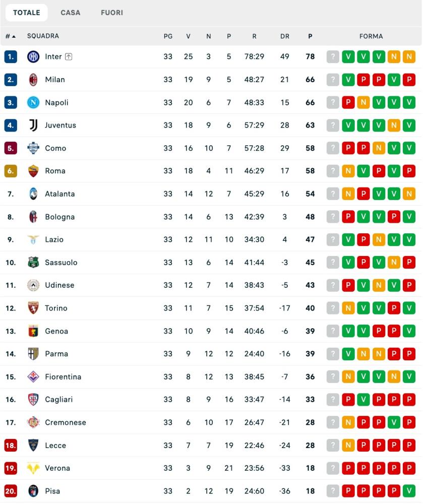This screenshot has width=423, height=504.
Task: Sort standings by the DR column header
Action: (x=285, y=36)
